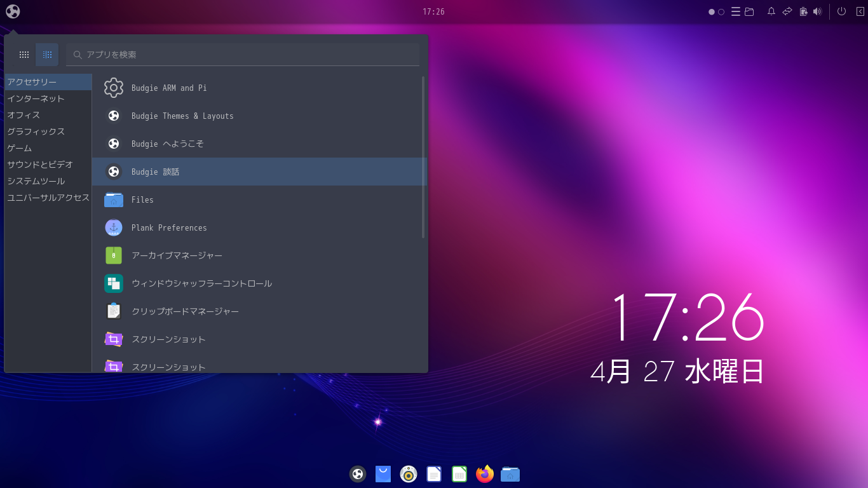Open the Files folder in the dock
The image size is (868, 488).
click(510, 474)
